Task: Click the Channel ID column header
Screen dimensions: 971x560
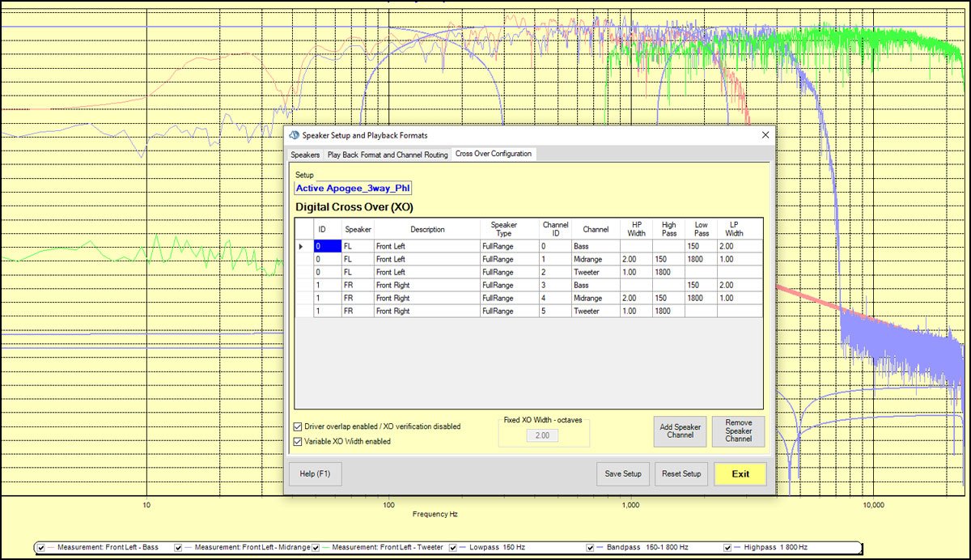Action: (x=555, y=229)
